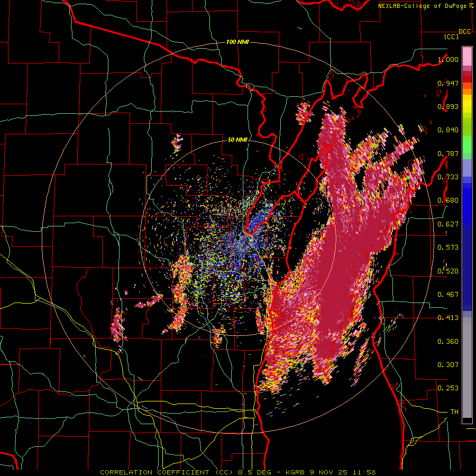
Task: Pick the gray swatch beside 0.307
Action: pyautogui.click(x=467, y=368)
